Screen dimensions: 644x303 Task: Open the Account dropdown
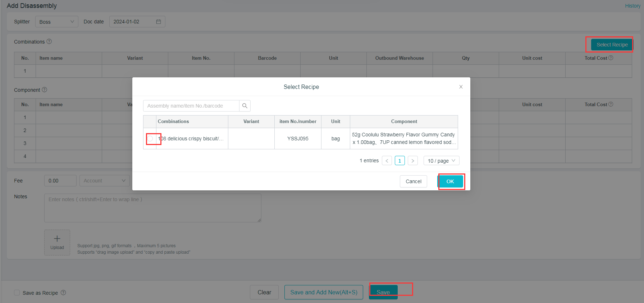click(104, 181)
